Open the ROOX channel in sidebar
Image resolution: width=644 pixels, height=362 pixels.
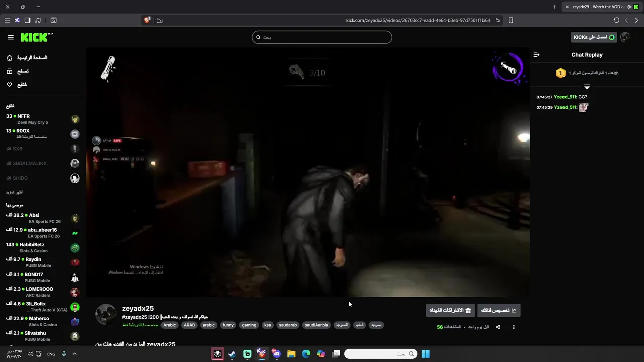click(x=43, y=134)
